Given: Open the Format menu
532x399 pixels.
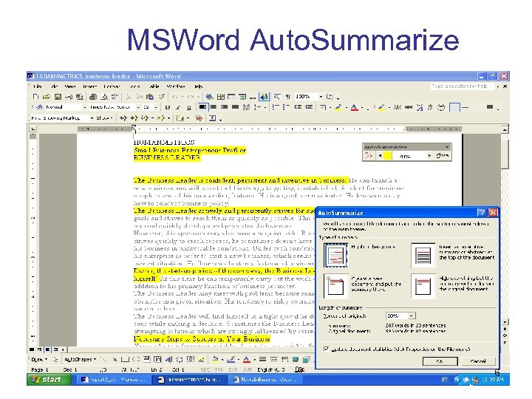Looking at the screenshot, I should tap(112, 86).
